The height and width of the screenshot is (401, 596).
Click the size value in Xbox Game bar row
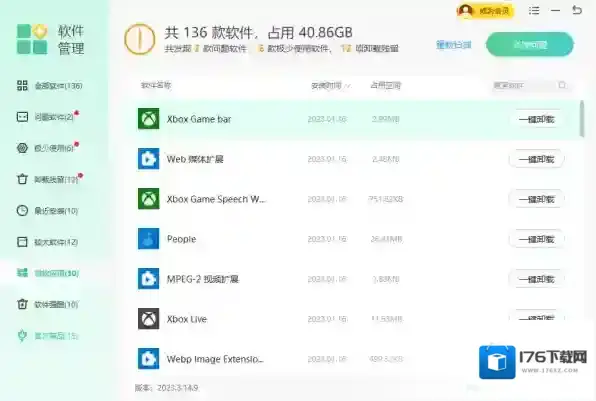385,119
